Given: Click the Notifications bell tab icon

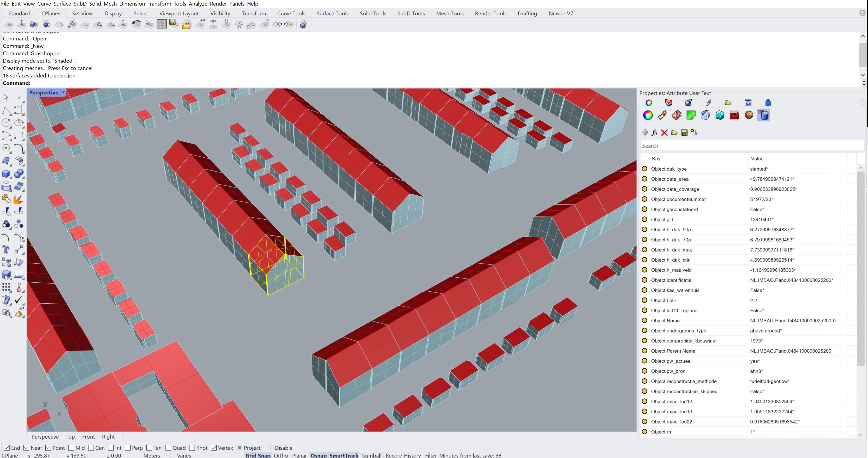Looking at the screenshot, I should (768, 103).
